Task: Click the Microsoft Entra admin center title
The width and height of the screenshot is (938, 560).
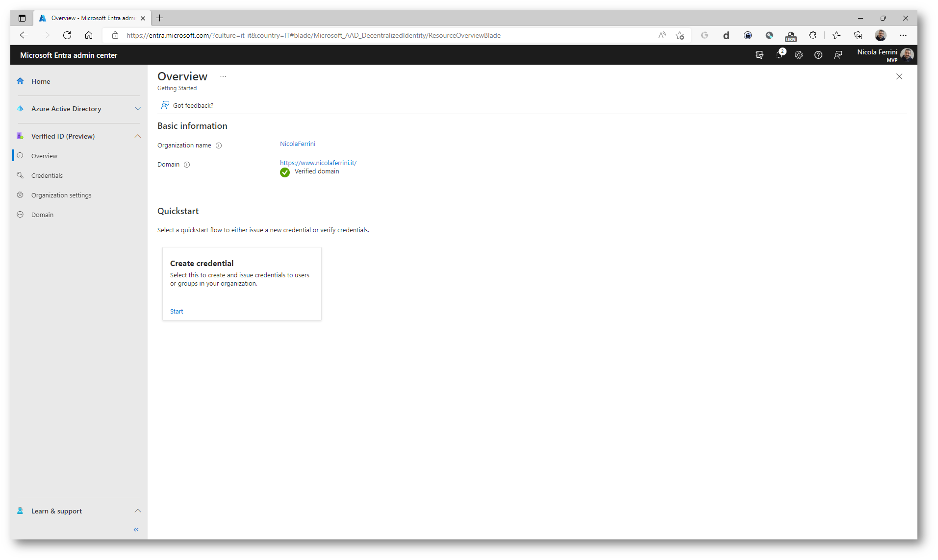Action: point(69,55)
